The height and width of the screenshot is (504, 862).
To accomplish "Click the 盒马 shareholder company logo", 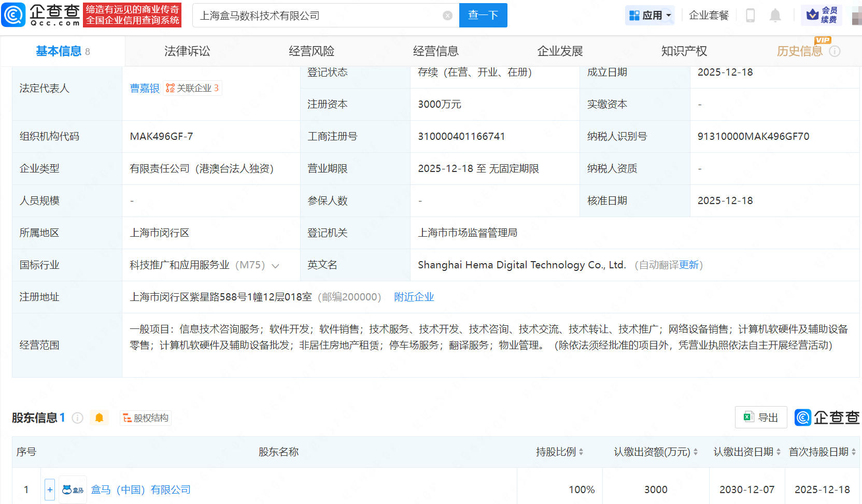I will click(x=72, y=489).
